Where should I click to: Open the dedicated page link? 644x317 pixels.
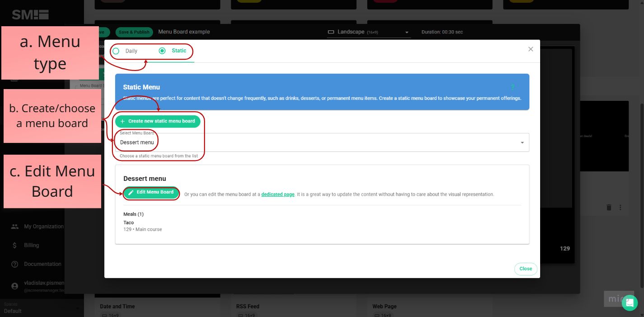[278, 194]
